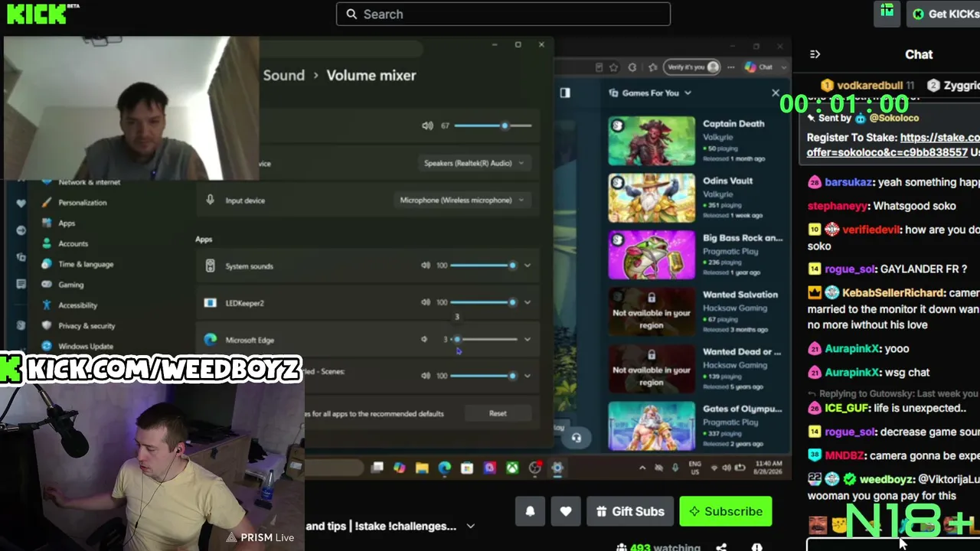Mute the Scenes app speaker icon
The width and height of the screenshot is (980, 551).
426,376
